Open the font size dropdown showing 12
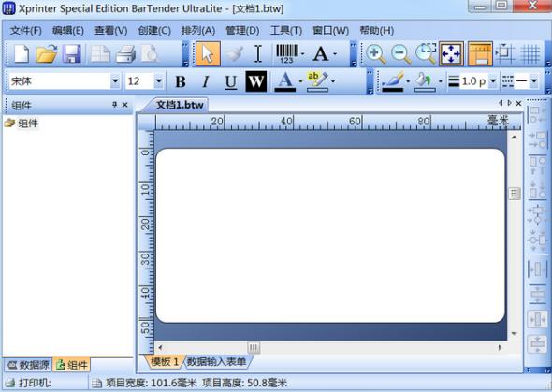The width and height of the screenshot is (552, 392). pyautogui.click(x=145, y=81)
